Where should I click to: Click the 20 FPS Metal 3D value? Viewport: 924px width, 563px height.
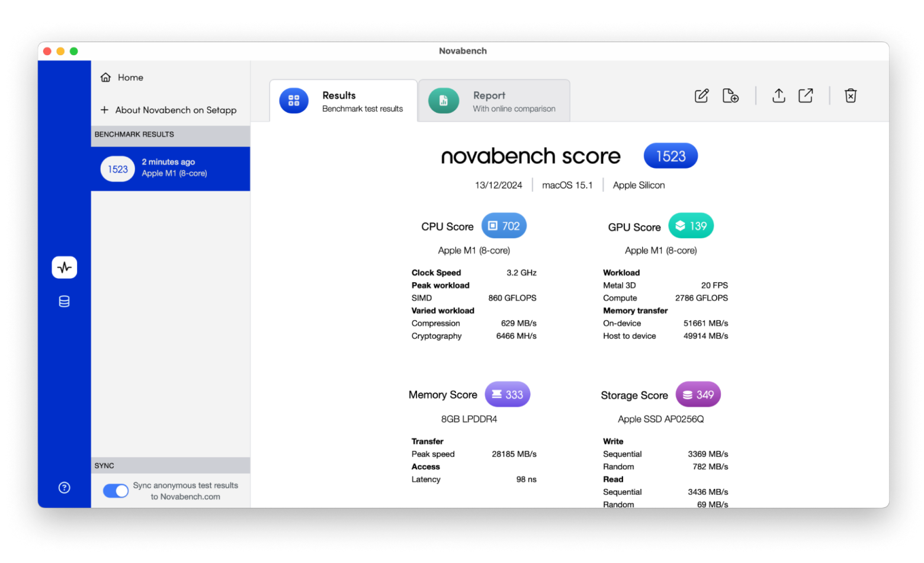pos(714,286)
